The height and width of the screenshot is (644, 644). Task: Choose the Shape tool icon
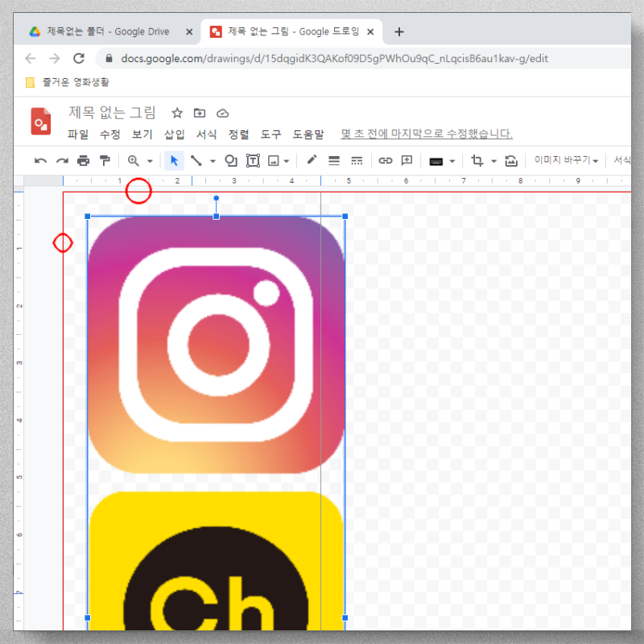pos(231,160)
